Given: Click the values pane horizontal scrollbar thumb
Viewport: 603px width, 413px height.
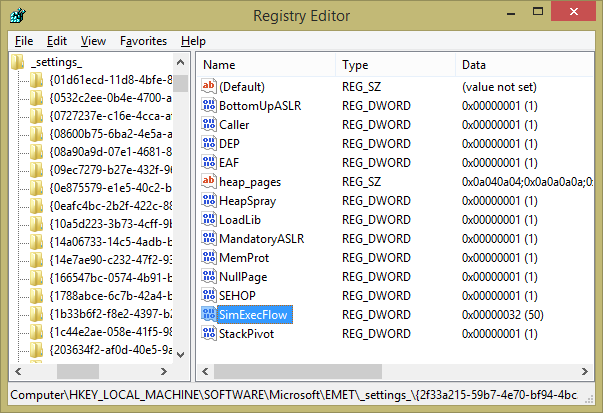Looking at the screenshot, I should 298,372.
